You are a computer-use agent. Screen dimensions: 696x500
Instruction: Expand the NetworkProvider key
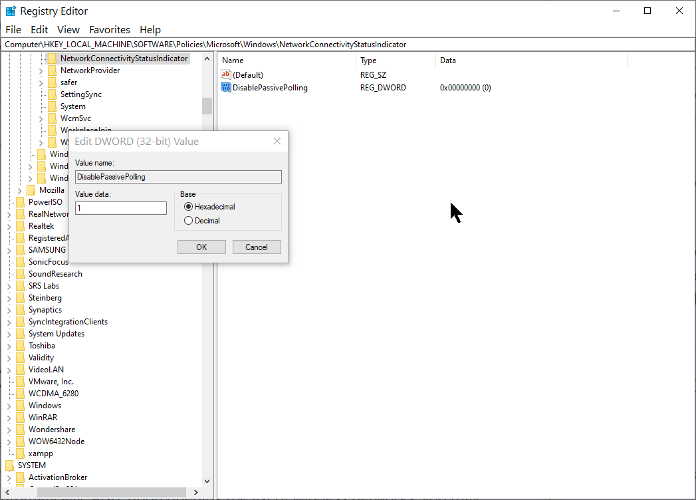point(41,71)
